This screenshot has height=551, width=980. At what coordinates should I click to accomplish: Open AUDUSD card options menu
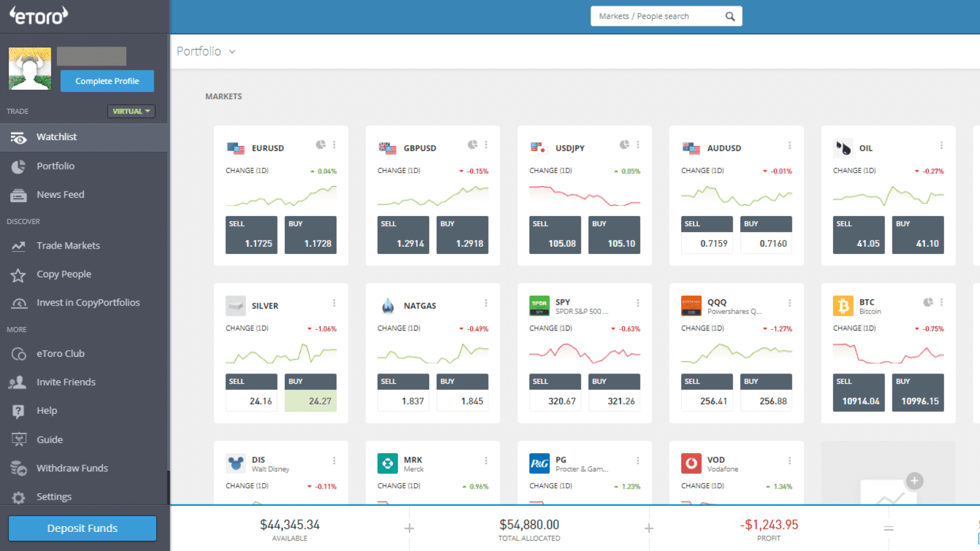[790, 145]
